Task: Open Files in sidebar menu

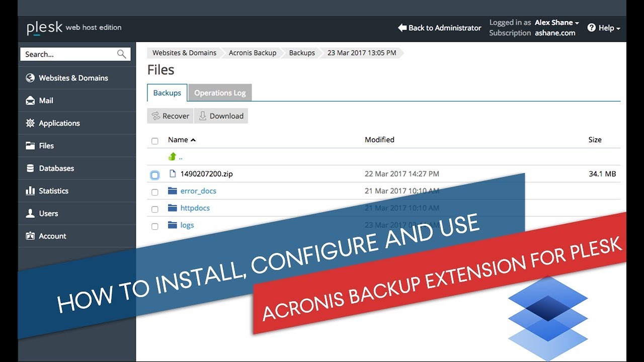Action: pyautogui.click(x=77, y=146)
